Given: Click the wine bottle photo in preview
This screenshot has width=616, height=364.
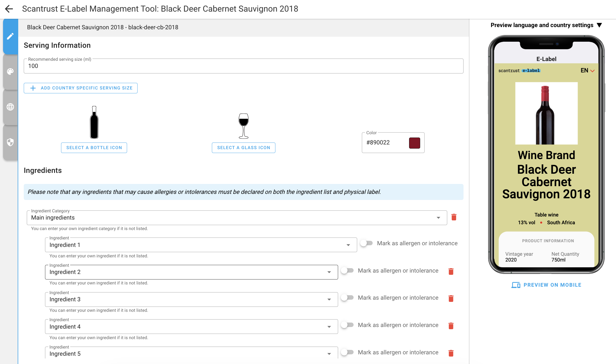Looking at the screenshot, I should pyautogui.click(x=546, y=113).
